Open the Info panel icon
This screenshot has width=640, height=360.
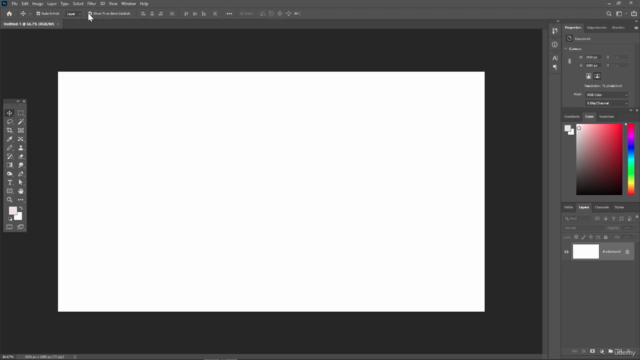pyautogui.click(x=555, y=44)
